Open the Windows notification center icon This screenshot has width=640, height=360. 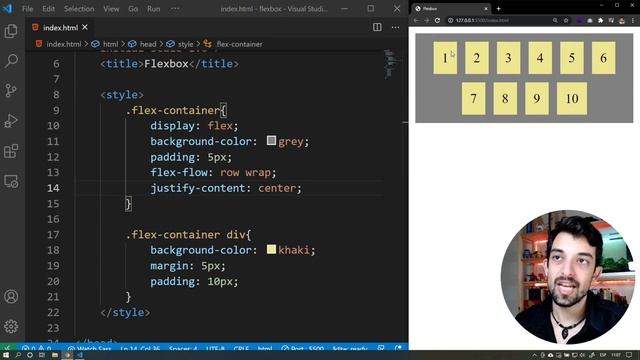[629, 355]
